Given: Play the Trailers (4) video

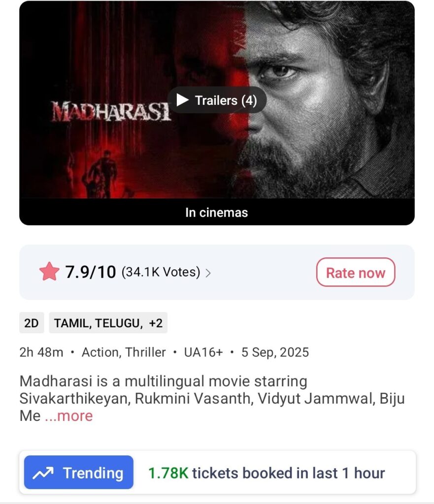Looking at the screenshot, I should 217,100.
